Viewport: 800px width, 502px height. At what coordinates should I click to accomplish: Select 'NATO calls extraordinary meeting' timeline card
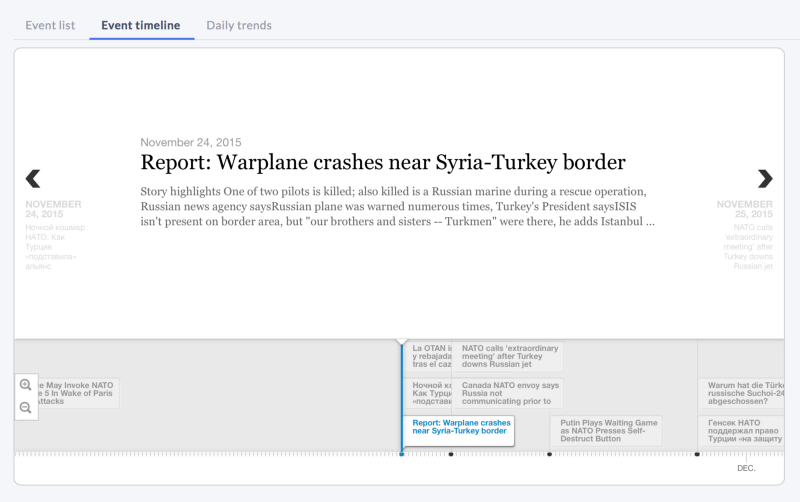508,356
